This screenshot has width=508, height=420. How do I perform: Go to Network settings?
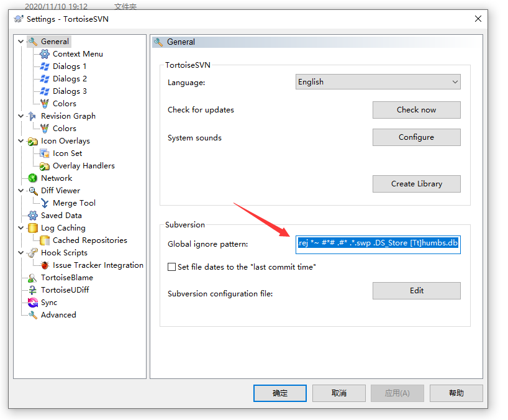coord(57,178)
